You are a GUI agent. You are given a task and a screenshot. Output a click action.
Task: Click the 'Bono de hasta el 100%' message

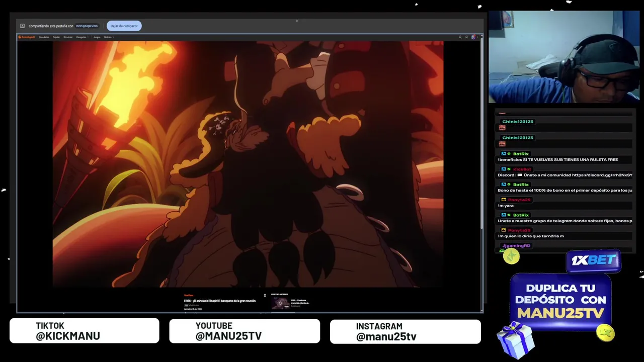coord(565,190)
